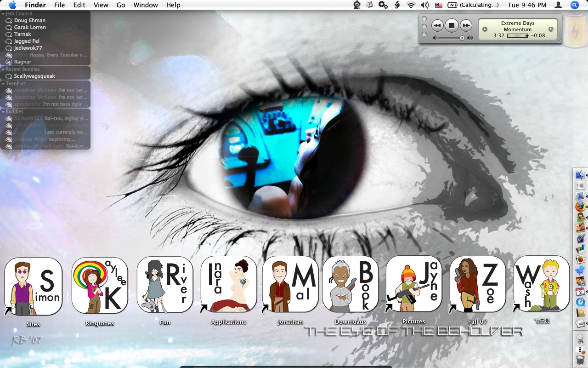Open the Wash desktop icon
Viewport: 588px width, 368px height.
(542, 284)
